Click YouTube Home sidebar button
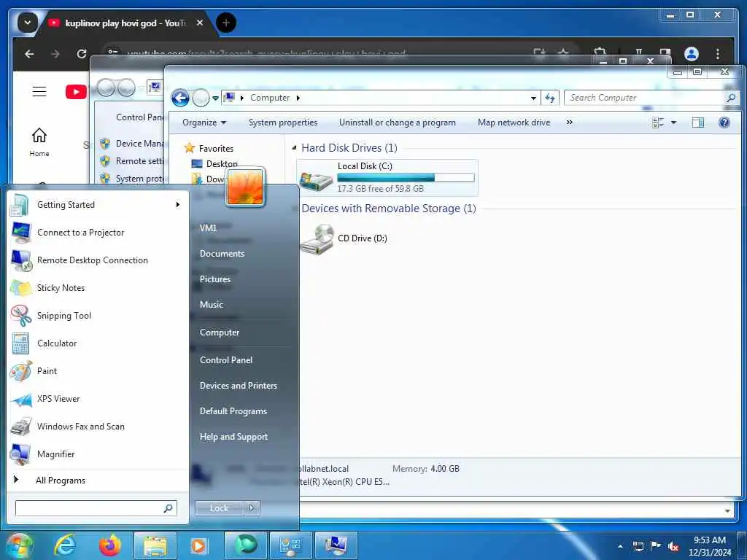 39,142
